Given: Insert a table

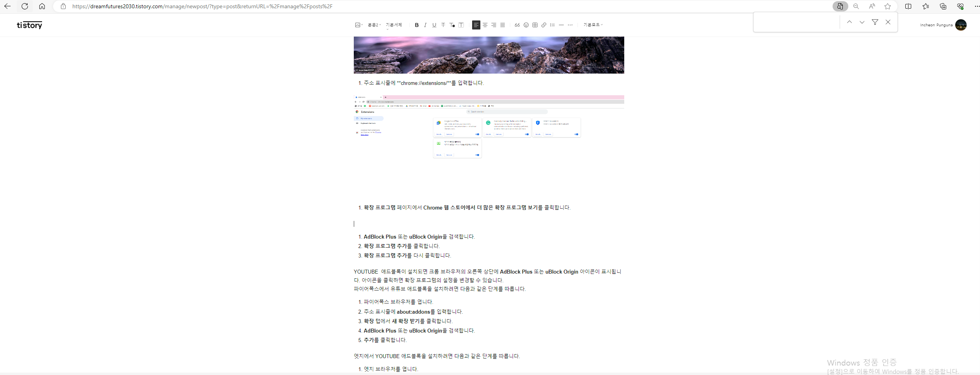Looking at the screenshot, I should click(x=535, y=25).
